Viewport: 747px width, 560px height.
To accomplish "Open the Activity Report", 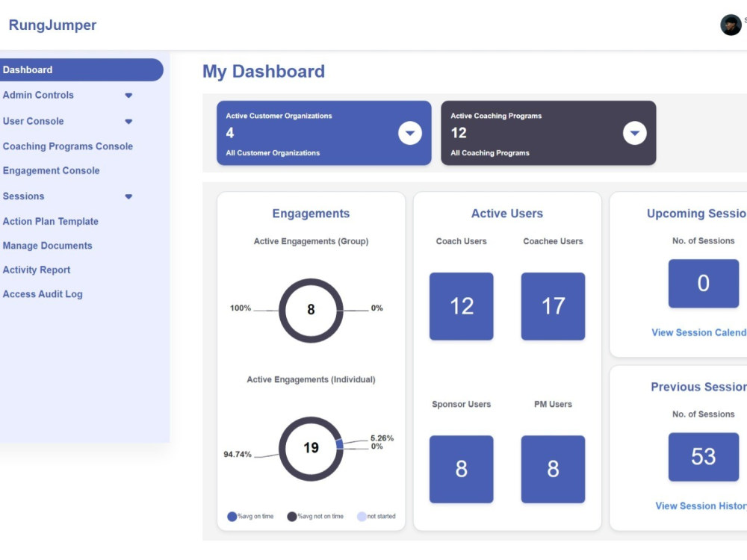I will coord(36,270).
